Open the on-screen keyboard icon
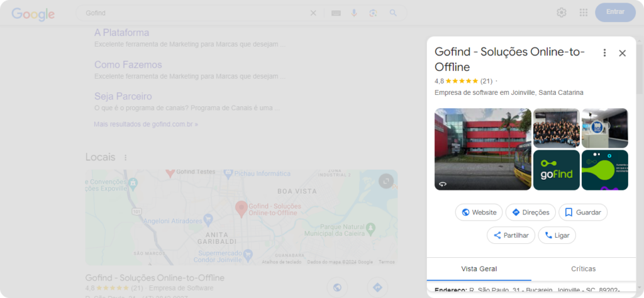 [336, 13]
